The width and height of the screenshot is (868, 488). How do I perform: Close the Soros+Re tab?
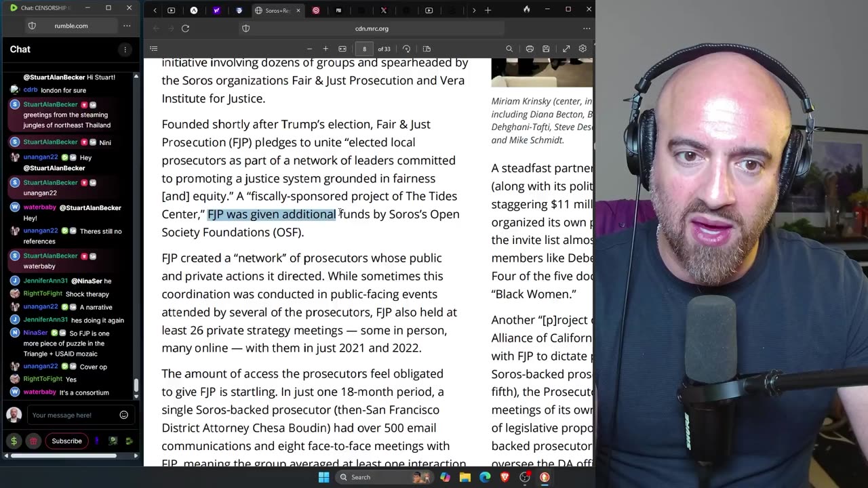(x=298, y=10)
